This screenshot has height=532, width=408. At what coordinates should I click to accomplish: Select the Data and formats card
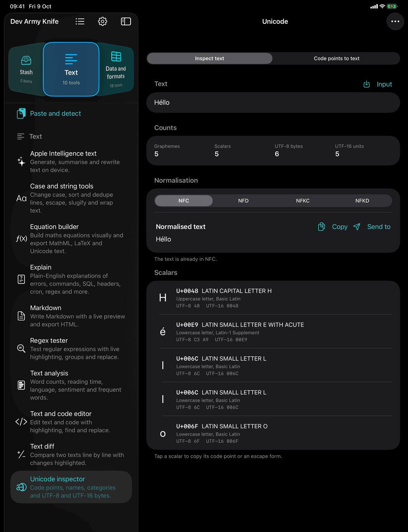(x=116, y=70)
